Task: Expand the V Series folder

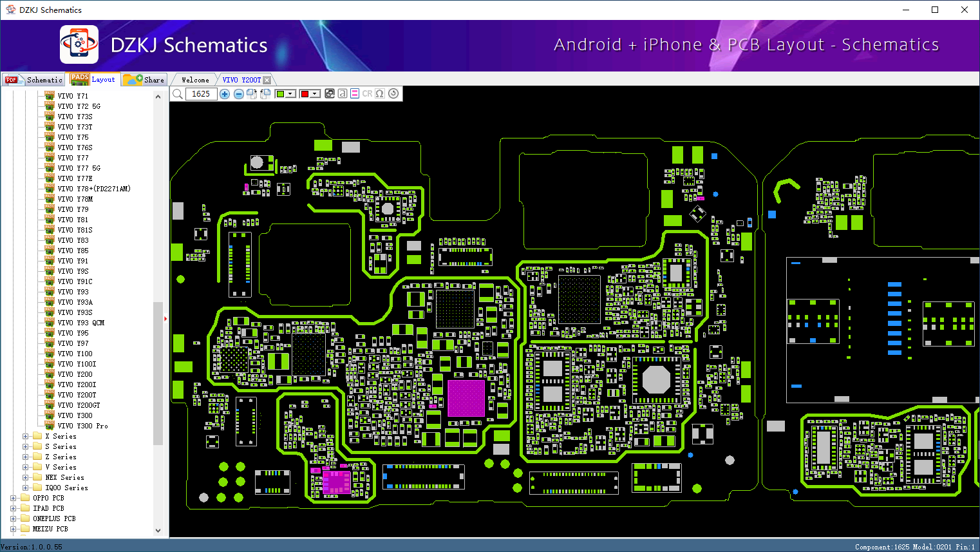Action: tap(26, 467)
